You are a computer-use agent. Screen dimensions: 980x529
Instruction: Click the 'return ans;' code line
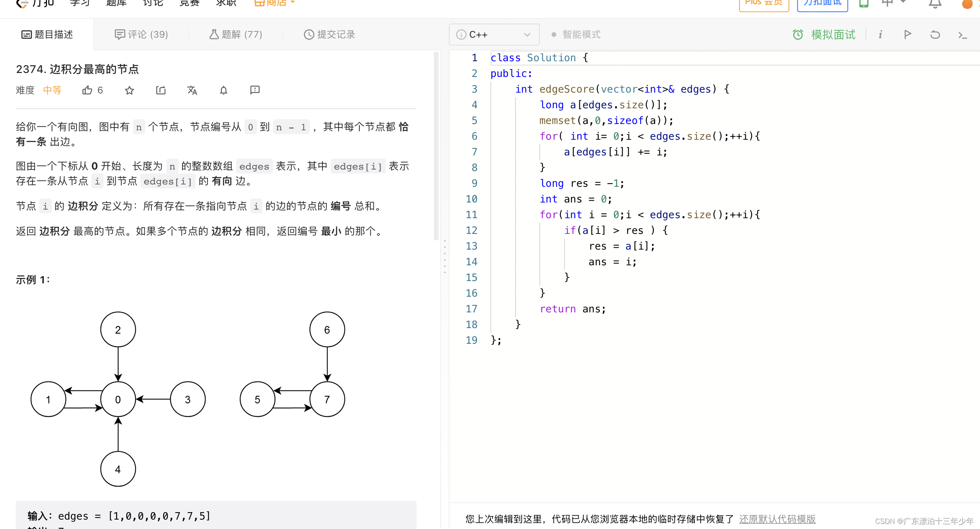click(x=573, y=309)
